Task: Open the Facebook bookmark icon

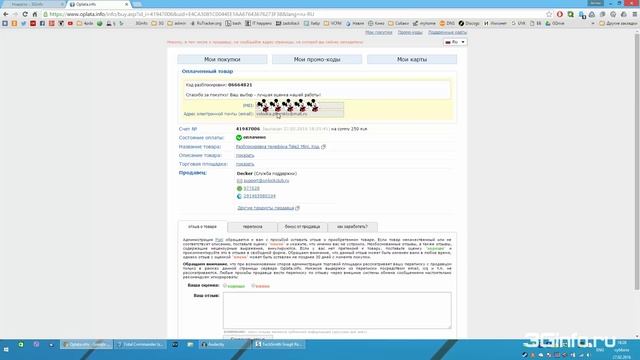Action: click(x=42, y=24)
